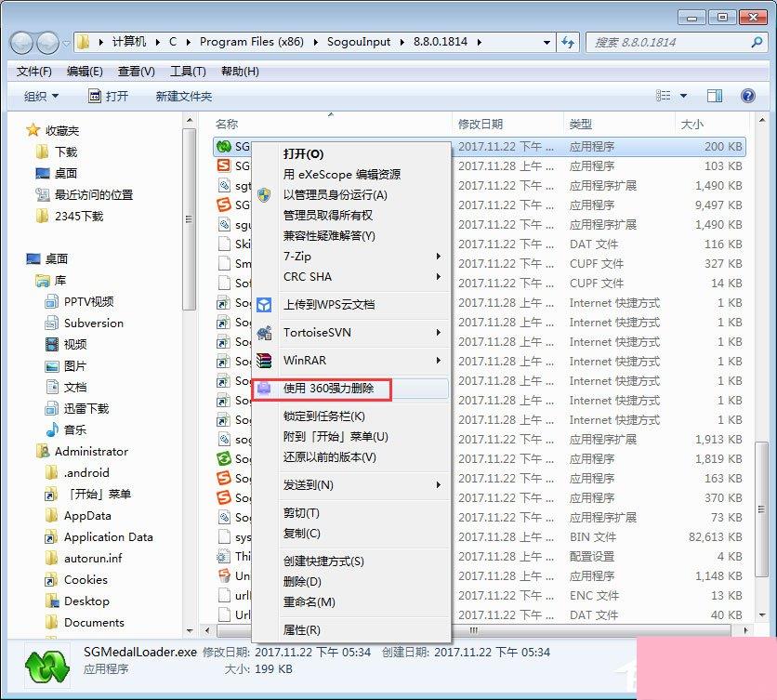Click the address bar folder icon

[84, 42]
